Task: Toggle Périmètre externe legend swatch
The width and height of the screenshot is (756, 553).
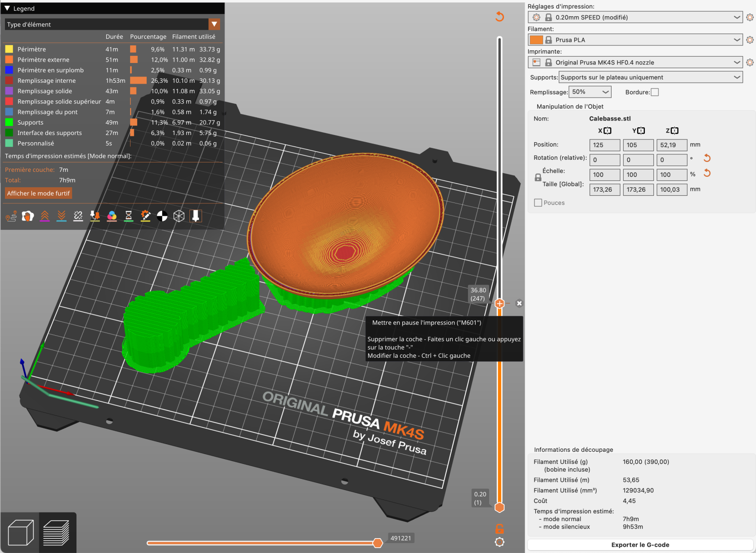Action: pyautogui.click(x=9, y=59)
